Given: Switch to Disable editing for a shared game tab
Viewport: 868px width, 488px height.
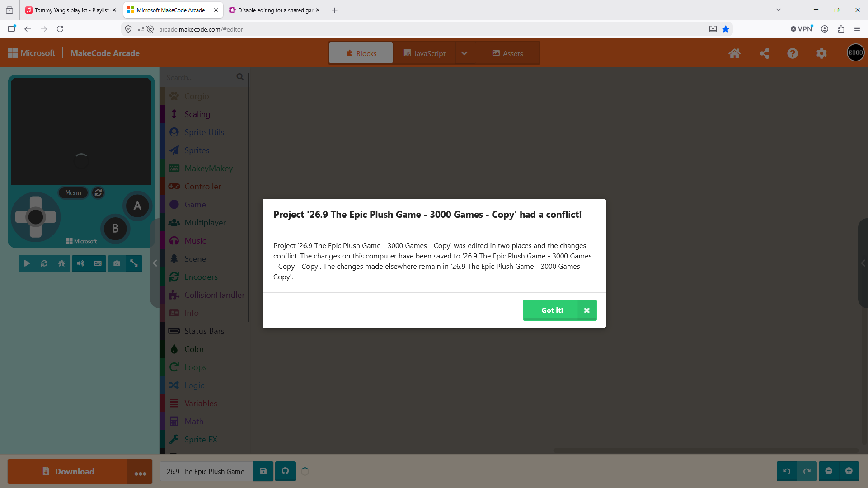Looking at the screenshot, I should [x=274, y=10].
